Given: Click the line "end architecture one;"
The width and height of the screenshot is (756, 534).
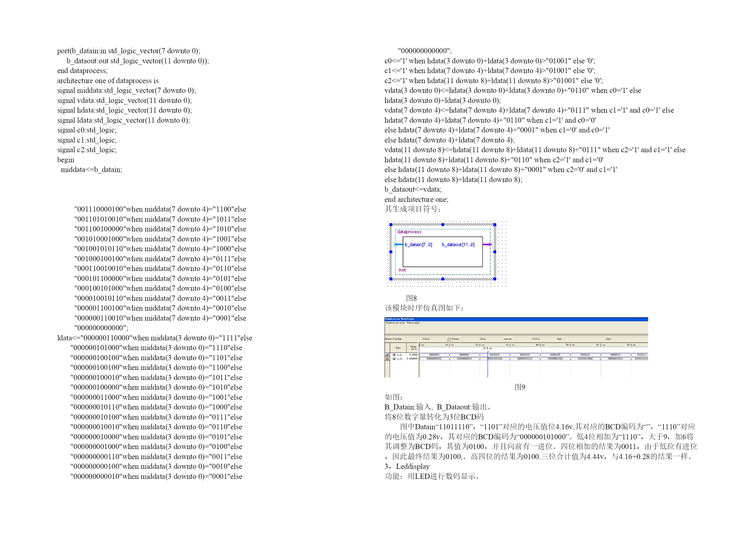Looking at the screenshot, I should [x=416, y=199].
